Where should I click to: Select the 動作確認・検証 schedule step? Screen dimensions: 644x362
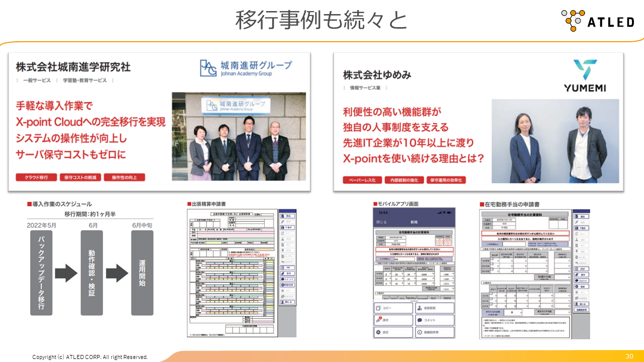92,273
